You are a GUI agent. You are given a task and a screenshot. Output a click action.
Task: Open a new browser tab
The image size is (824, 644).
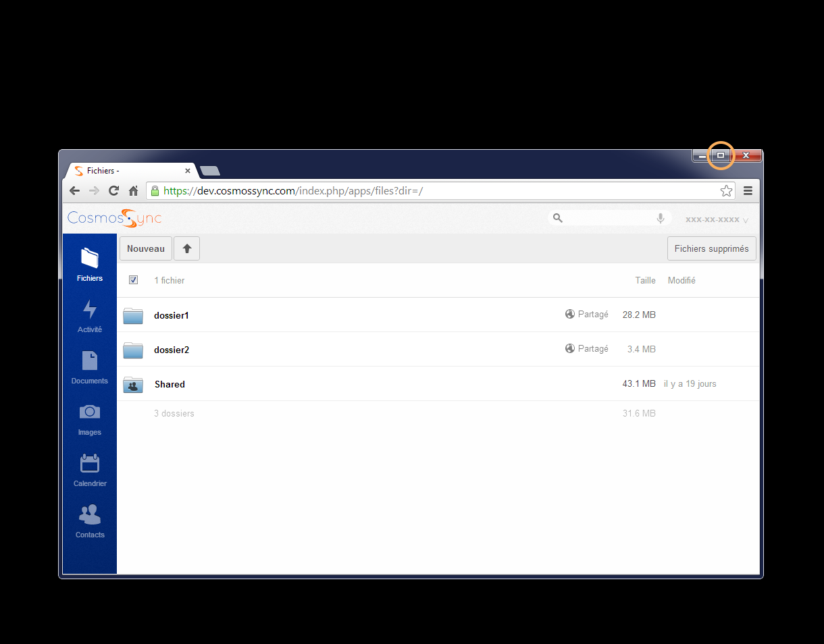(210, 171)
